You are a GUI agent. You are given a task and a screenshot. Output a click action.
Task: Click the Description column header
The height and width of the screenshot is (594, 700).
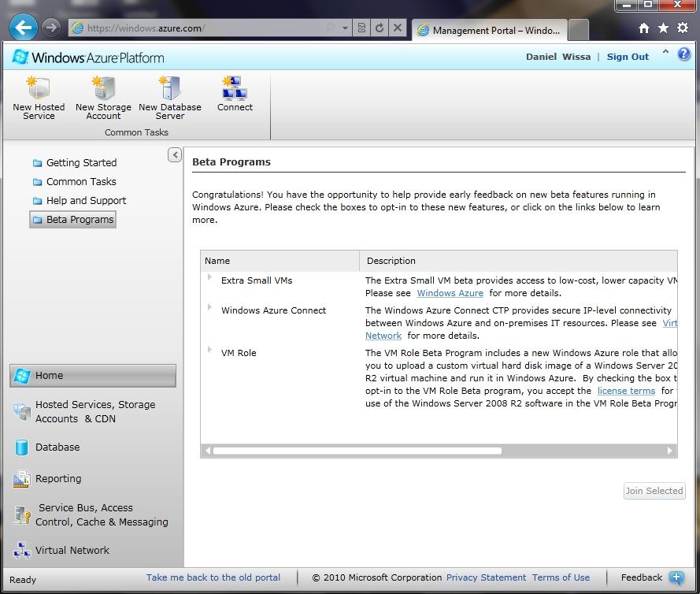(x=518, y=261)
